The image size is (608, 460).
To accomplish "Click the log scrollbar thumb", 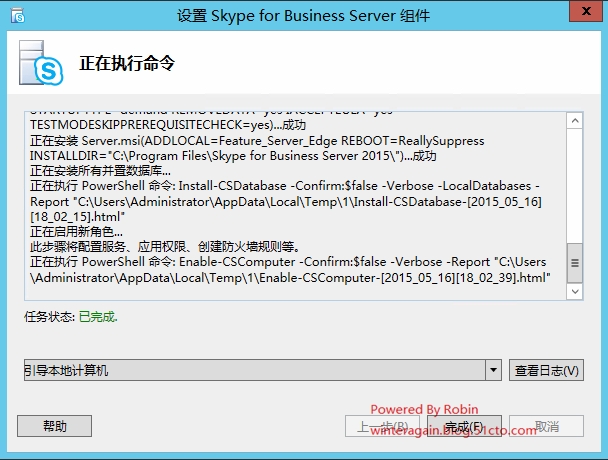I will click(575, 263).
